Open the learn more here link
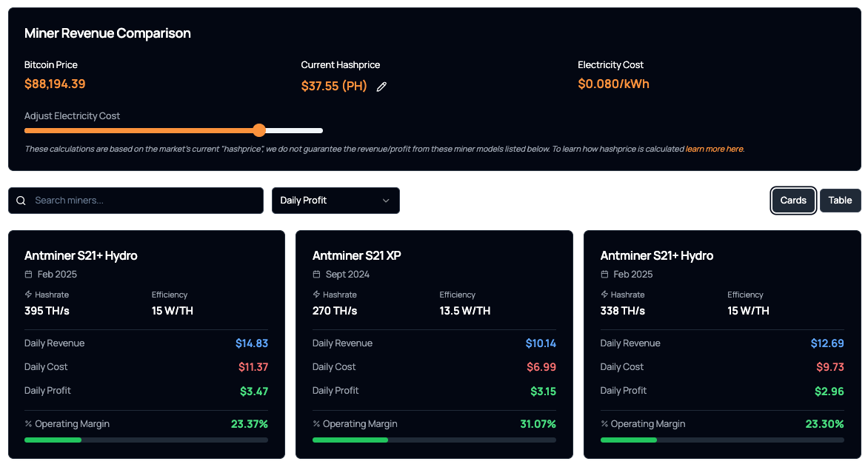The image size is (868, 467). [x=714, y=149]
